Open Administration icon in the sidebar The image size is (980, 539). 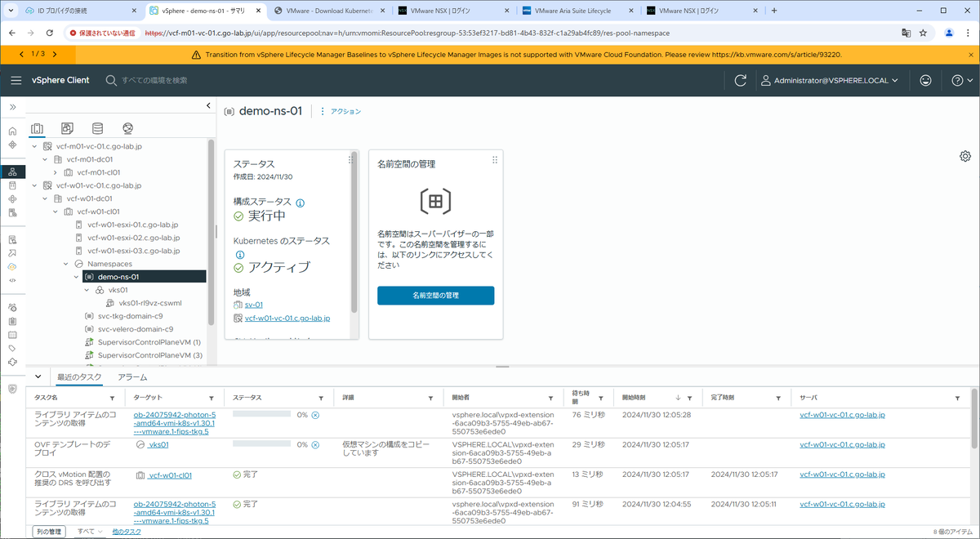[12, 307]
